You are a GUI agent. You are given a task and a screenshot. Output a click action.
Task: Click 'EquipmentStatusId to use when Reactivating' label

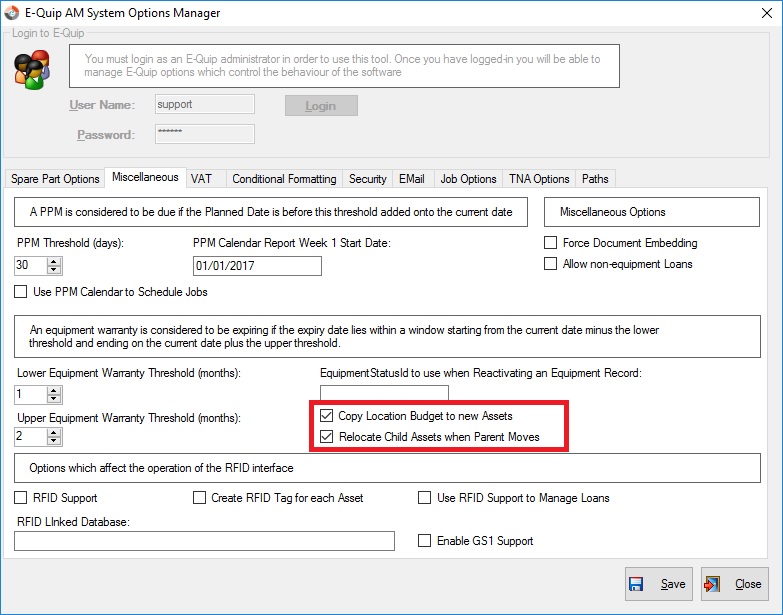click(481, 373)
